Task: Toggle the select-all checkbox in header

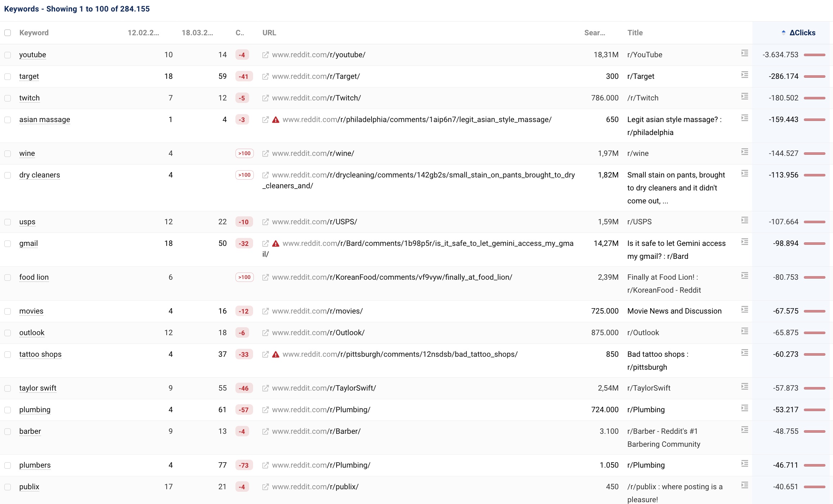Action: [x=8, y=33]
